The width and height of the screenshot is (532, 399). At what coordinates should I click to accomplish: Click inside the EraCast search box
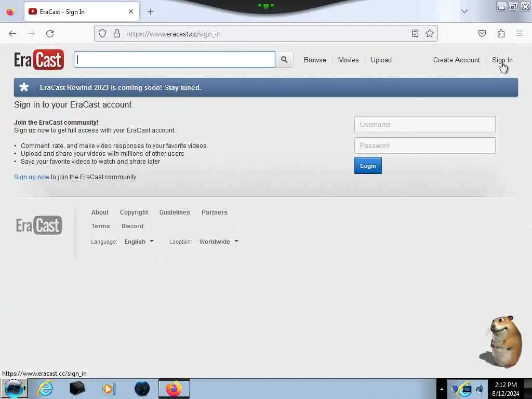pyautogui.click(x=175, y=59)
